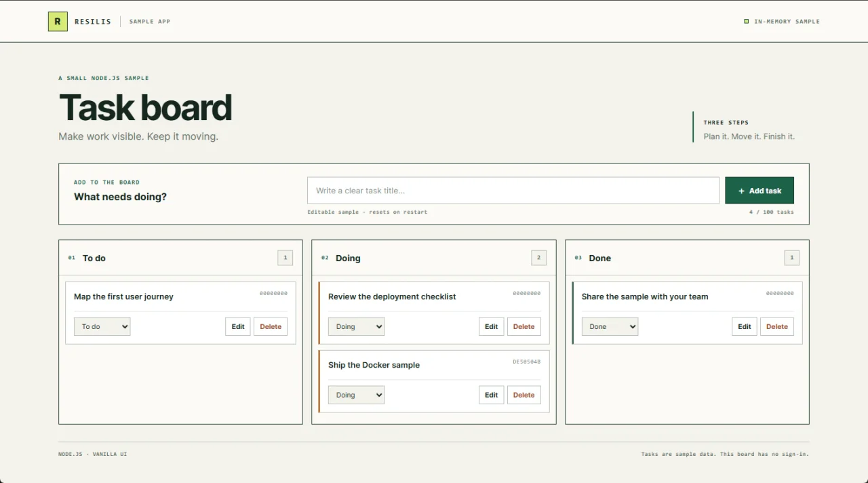Image resolution: width=868 pixels, height=483 pixels.
Task: Open status dropdown for Review the deployment checklist
Action: click(356, 326)
